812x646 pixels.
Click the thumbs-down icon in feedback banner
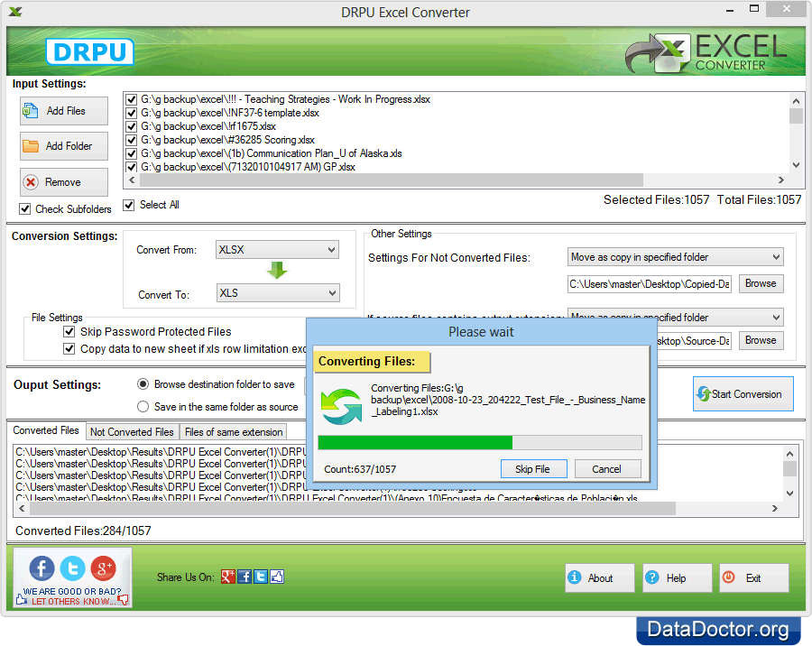(124, 600)
